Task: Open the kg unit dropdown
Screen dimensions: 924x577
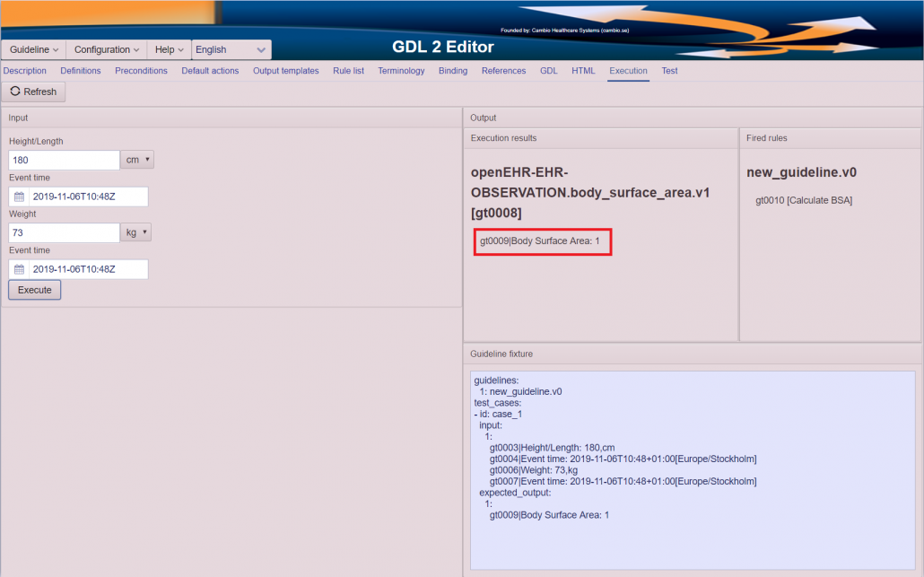Action: tap(135, 232)
